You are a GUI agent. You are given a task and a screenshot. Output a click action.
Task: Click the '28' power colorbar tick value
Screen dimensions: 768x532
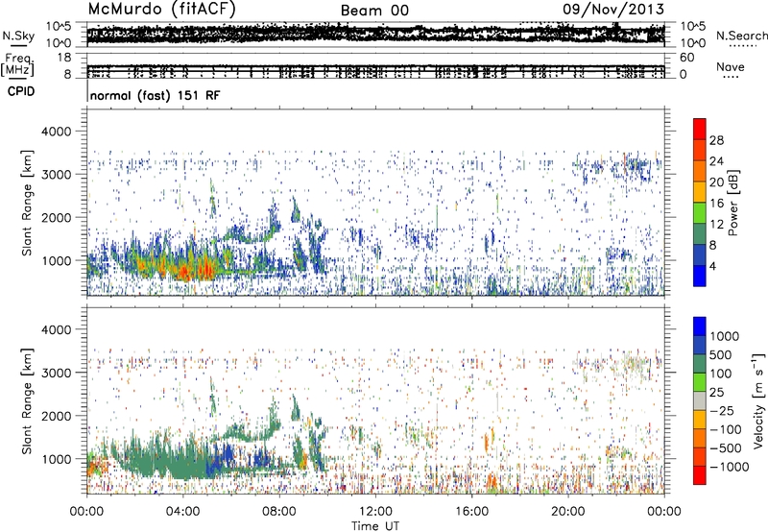click(x=716, y=140)
